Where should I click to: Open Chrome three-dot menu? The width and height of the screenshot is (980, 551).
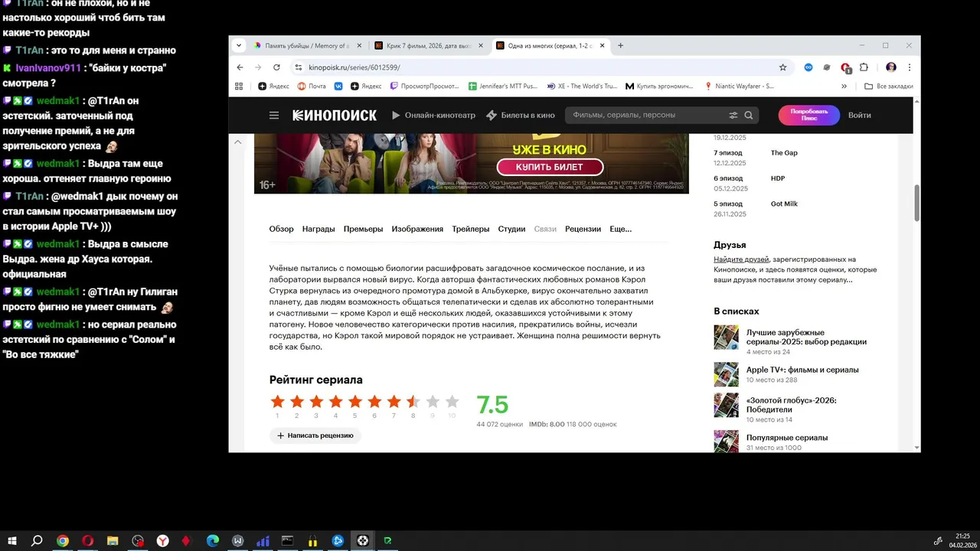(910, 67)
